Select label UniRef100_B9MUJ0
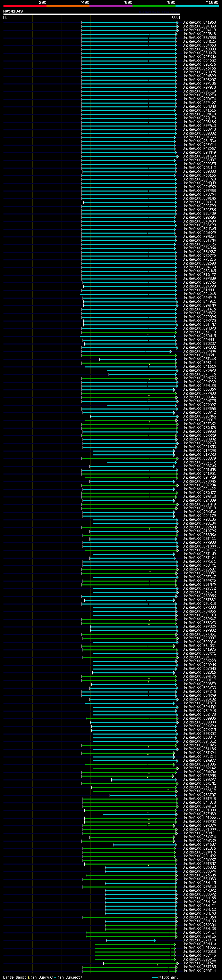Image resolution: width=222 pixels, height=980 pixels. coord(199,944)
